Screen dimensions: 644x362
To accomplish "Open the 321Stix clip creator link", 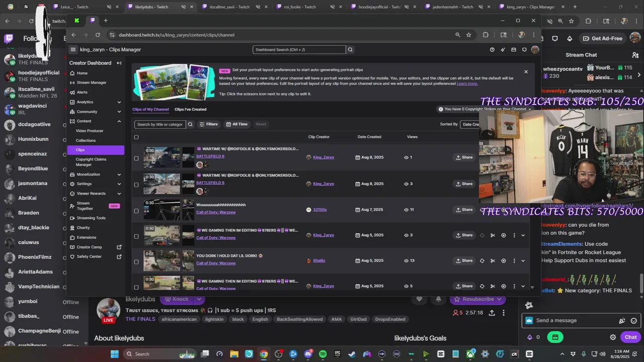I will point(320,210).
